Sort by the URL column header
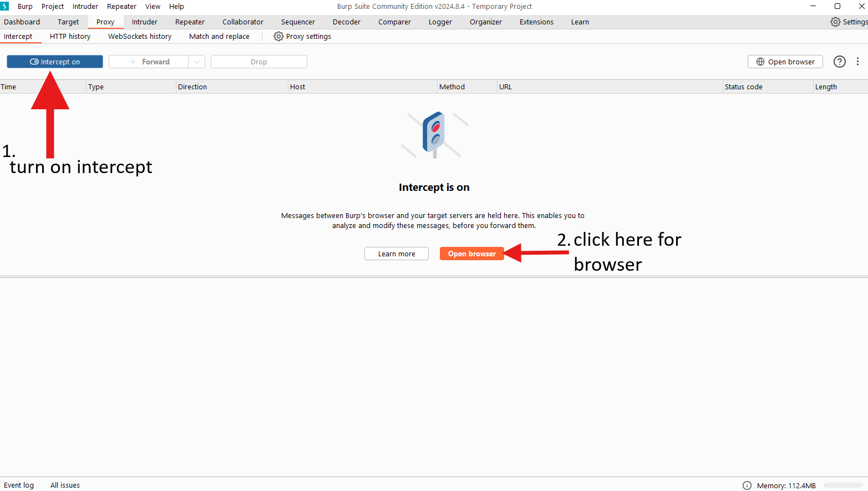The height and width of the screenshot is (491, 868). [610, 87]
